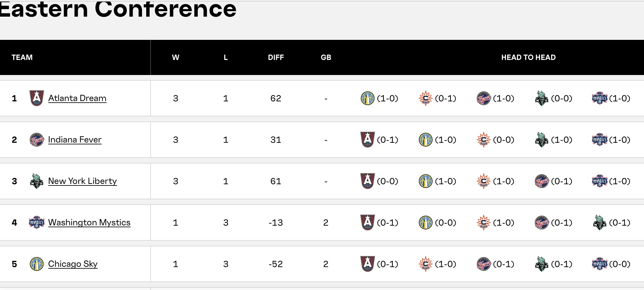Select the Chicago Sky head-to-head icon in the Atlanta row
The width and height of the screenshot is (644, 290).
coord(368,98)
